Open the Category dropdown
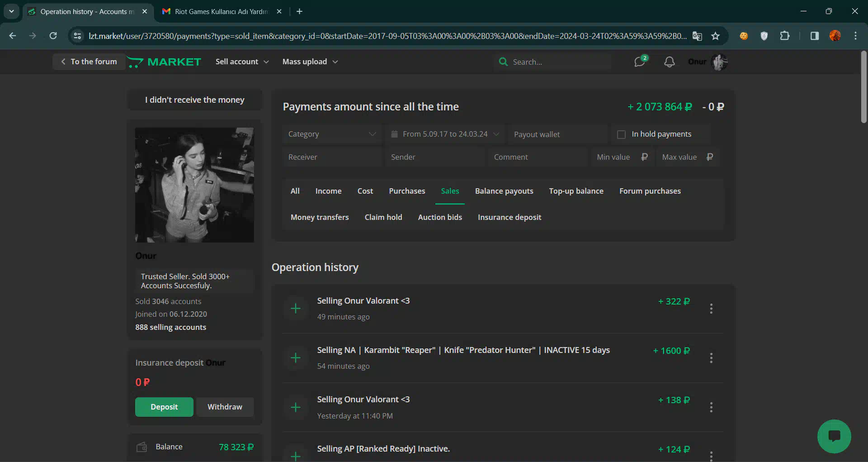 tap(332, 134)
